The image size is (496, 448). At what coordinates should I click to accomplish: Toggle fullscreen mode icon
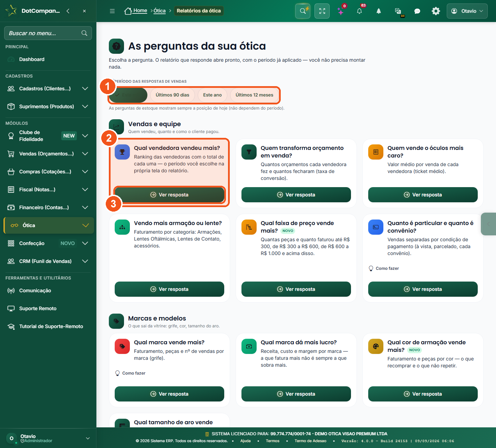point(322,11)
